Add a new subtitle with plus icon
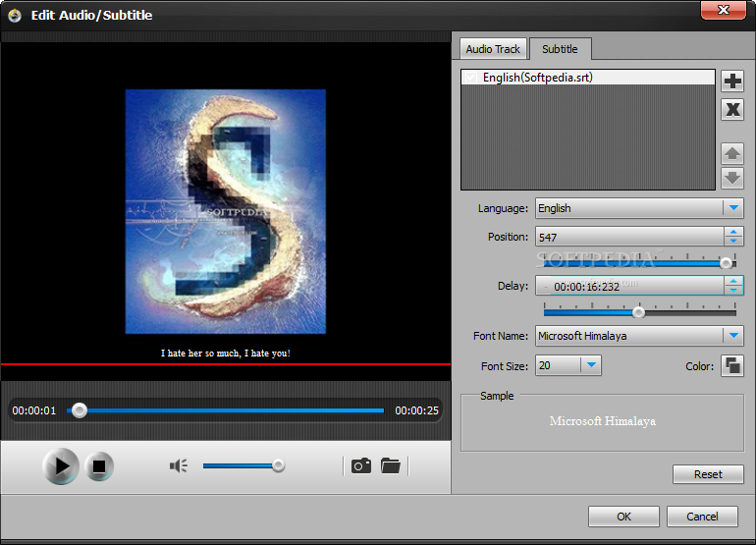The image size is (756, 545). 732,82
